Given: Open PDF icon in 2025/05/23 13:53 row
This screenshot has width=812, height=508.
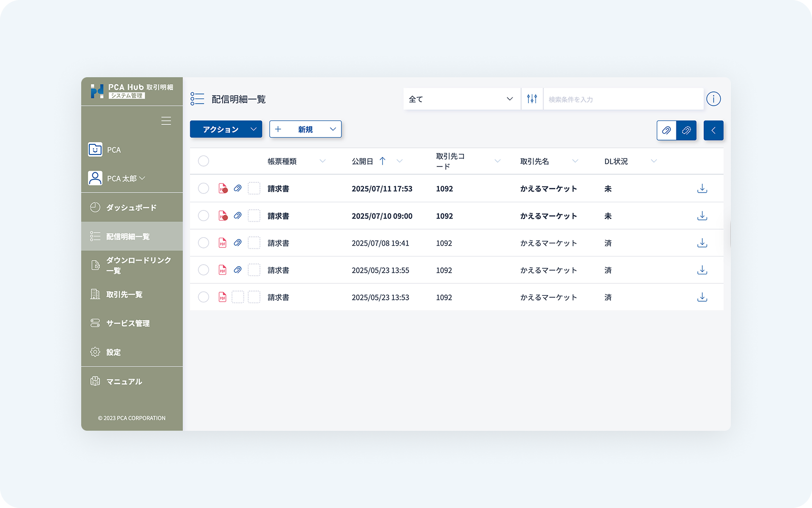Looking at the screenshot, I should (x=222, y=297).
